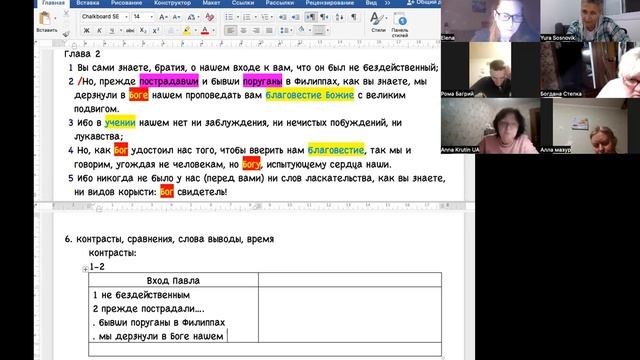Open the Главная ribbon tab

point(53,3)
